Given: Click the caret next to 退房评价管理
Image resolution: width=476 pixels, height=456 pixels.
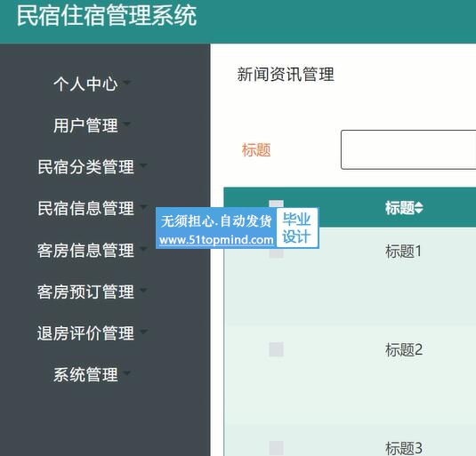Looking at the screenshot, I should pyautogui.click(x=143, y=332).
